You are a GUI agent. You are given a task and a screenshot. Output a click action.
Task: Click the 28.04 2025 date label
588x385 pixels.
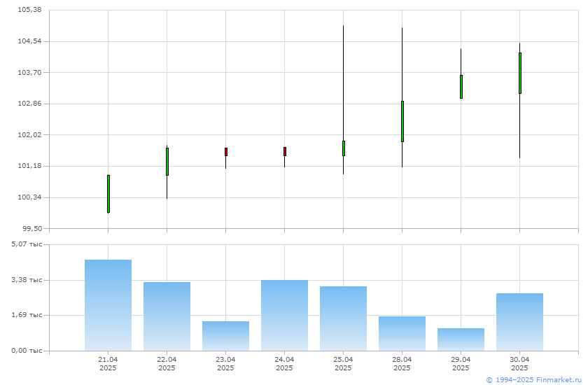pyautogui.click(x=402, y=363)
